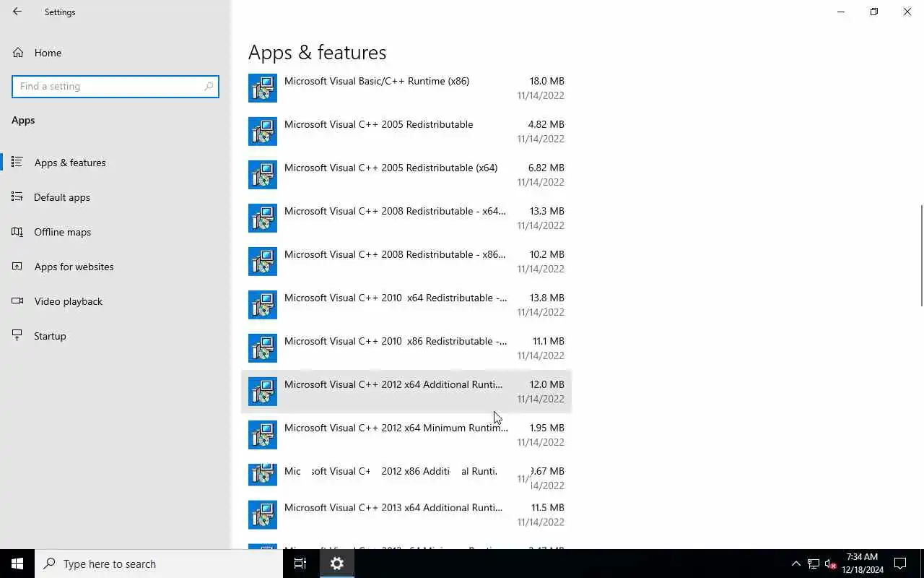Click the 11.5 MB size value
The height and width of the screenshot is (578, 924).
548,507
